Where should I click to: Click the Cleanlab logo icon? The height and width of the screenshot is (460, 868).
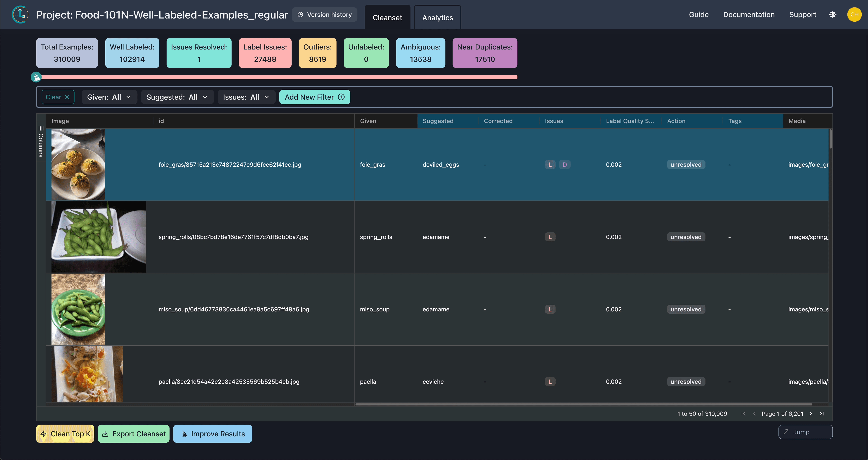20,14
